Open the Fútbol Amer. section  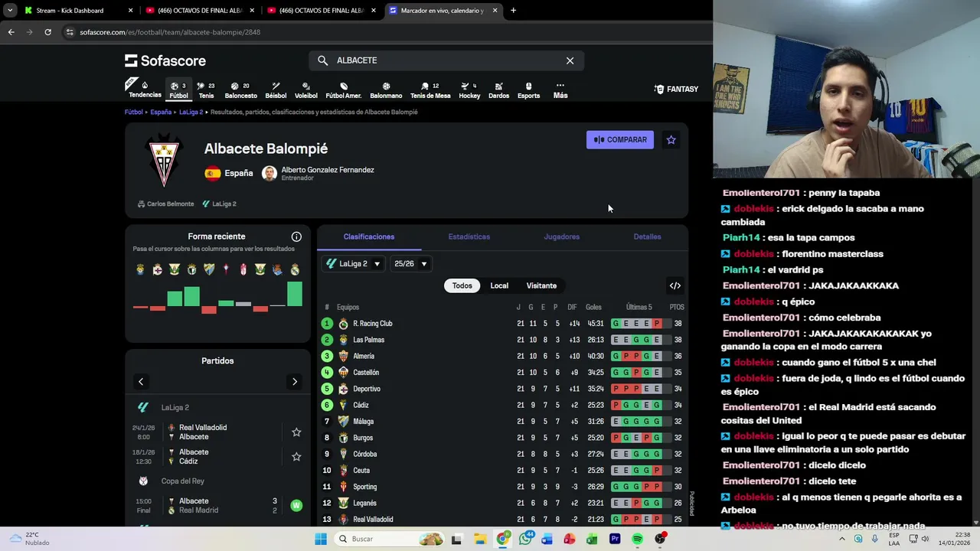click(x=344, y=90)
